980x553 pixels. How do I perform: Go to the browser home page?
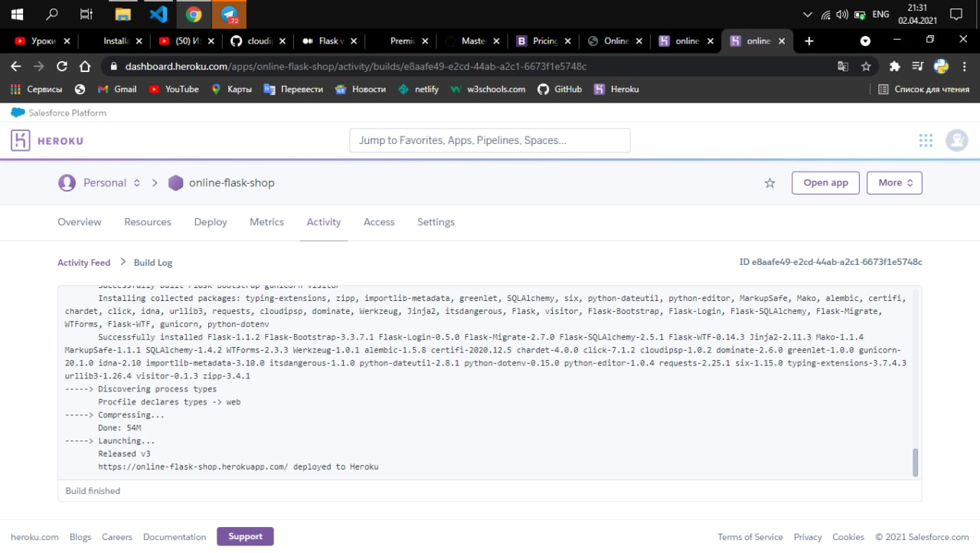(85, 67)
